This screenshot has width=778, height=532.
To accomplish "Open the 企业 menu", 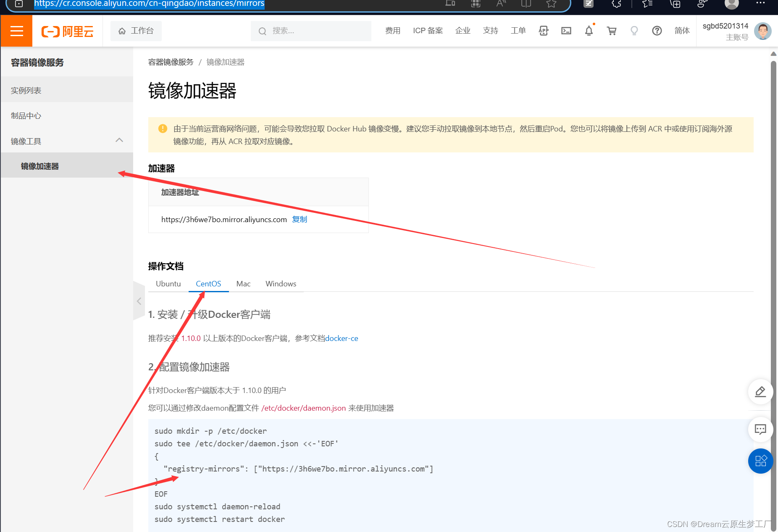I will 463,31.
